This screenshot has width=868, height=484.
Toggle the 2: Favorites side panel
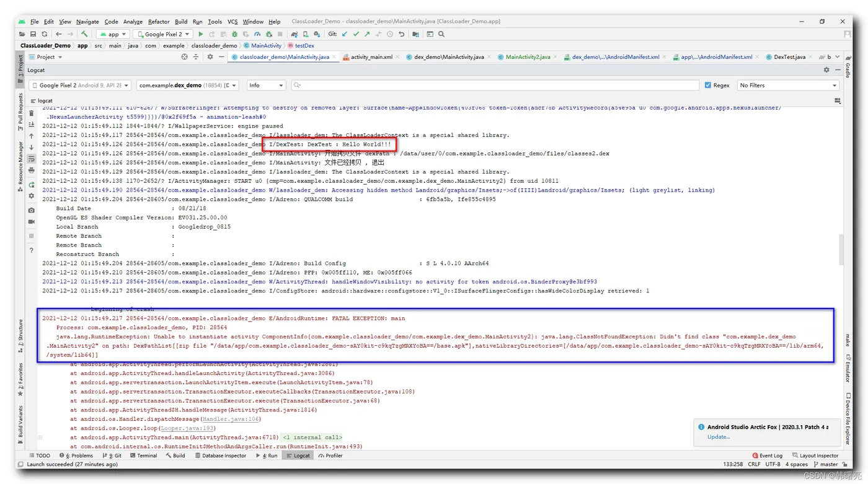[x=20, y=379]
